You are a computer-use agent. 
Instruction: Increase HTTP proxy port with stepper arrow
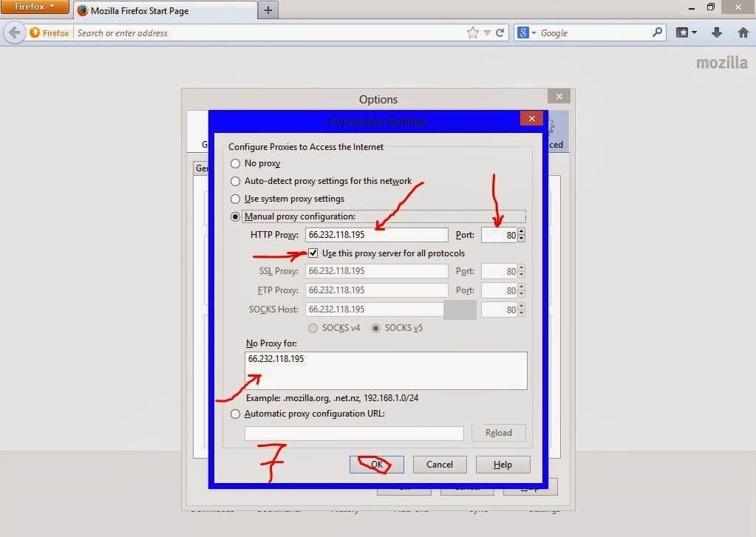click(x=522, y=231)
